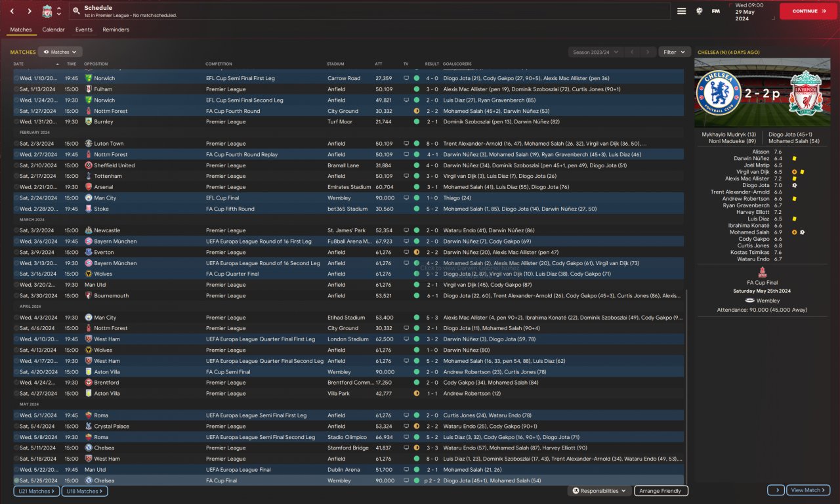The width and height of the screenshot is (840, 504).
Task: Click the FA Cup trophy icon
Action: pos(763,272)
